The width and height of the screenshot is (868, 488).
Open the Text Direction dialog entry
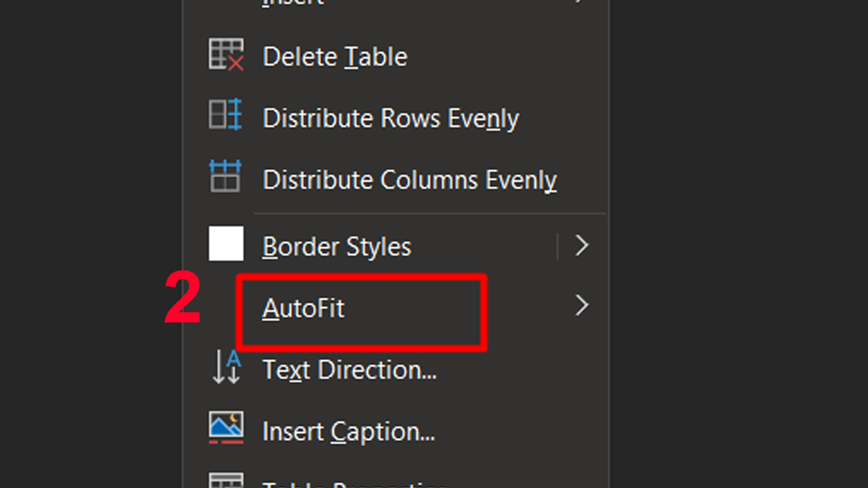(349, 370)
